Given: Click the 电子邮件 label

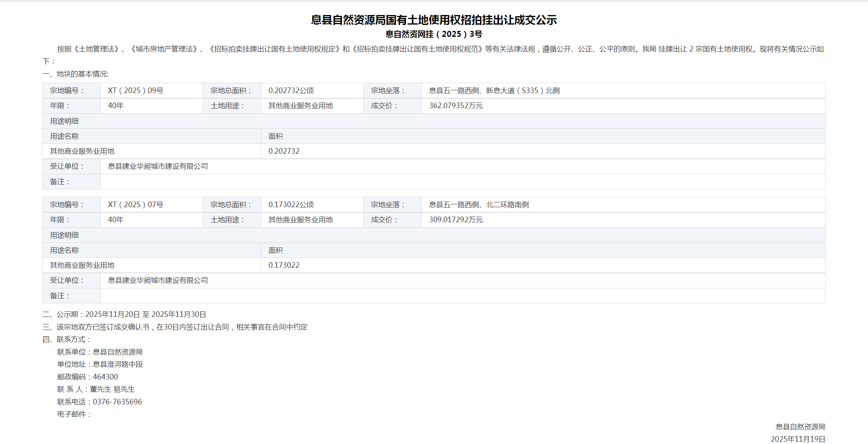Looking at the screenshot, I should [x=74, y=414].
